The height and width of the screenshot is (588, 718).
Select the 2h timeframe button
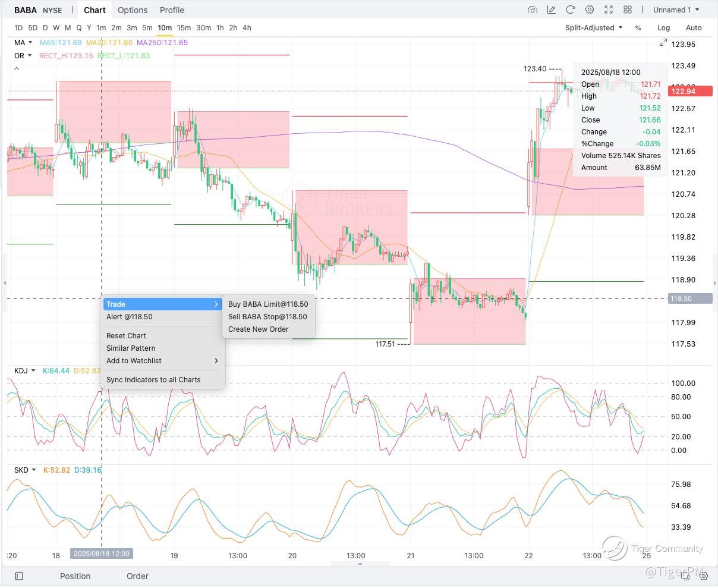[233, 27]
